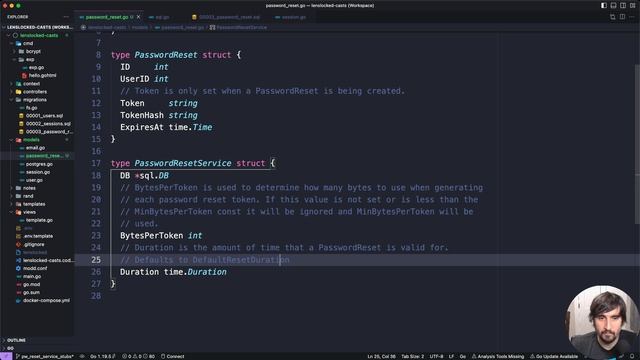Open session.go in file tree
Viewport: 640px width, 360px height.
(38, 172)
